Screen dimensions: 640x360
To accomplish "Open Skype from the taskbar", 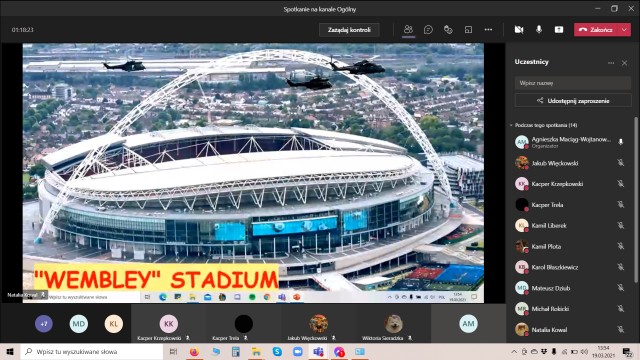I will click(x=277, y=351).
